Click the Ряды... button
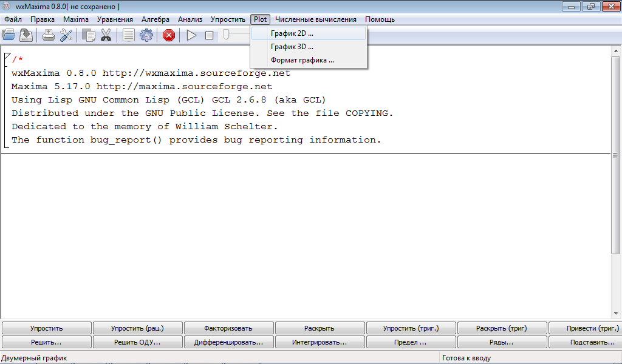This screenshot has height=364, width=622. [x=502, y=342]
